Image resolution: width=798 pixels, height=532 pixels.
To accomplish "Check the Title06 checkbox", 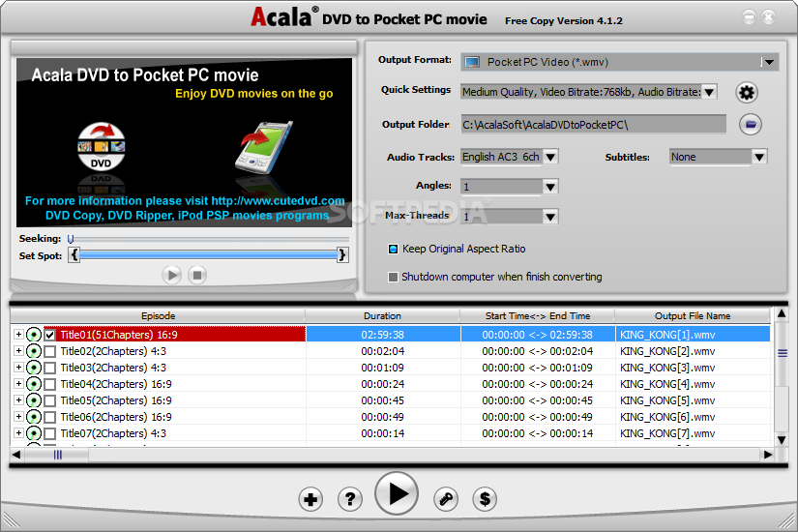I will 50,417.
